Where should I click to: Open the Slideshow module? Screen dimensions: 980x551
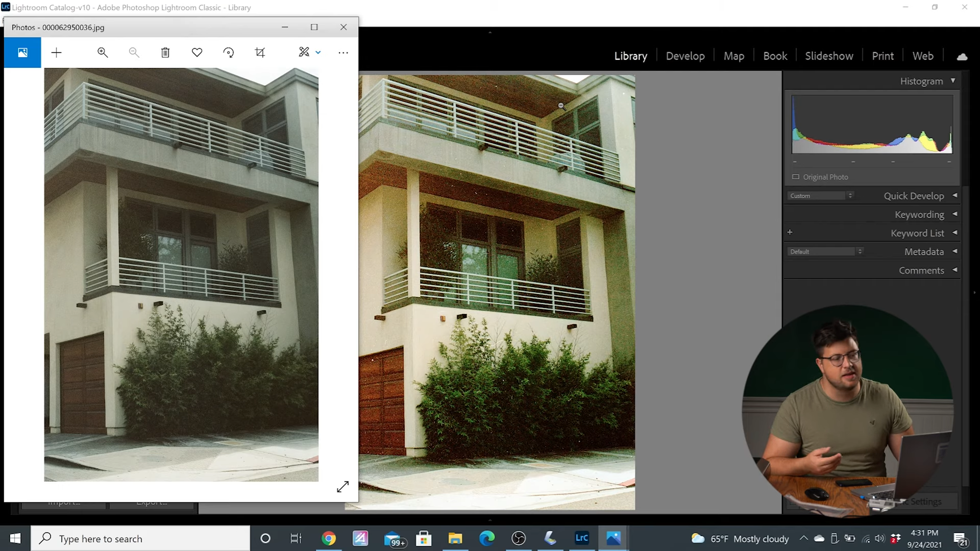click(x=829, y=56)
